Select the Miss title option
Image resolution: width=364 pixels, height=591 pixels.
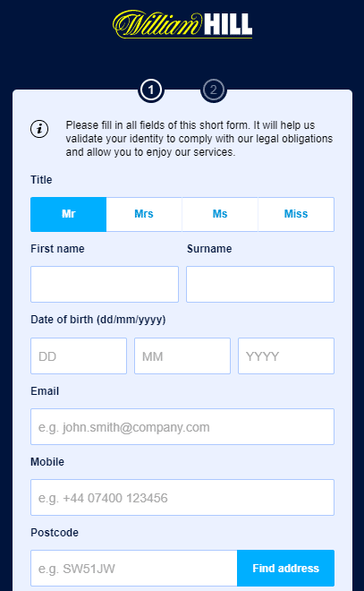pos(296,214)
